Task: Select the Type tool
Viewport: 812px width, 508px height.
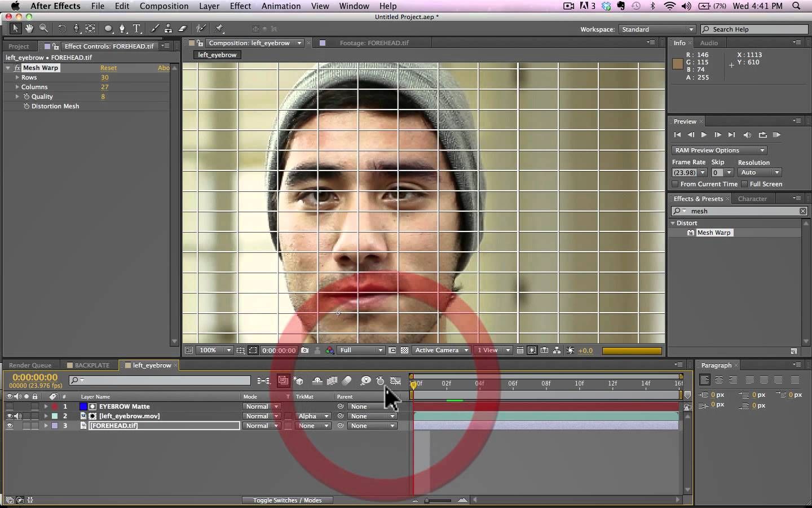Action: [x=136, y=28]
